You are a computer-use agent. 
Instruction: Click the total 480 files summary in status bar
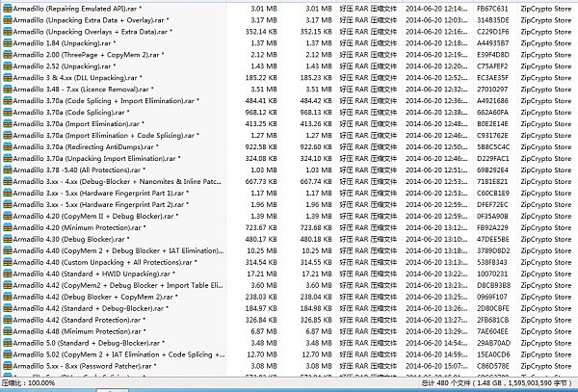[x=497, y=382]
